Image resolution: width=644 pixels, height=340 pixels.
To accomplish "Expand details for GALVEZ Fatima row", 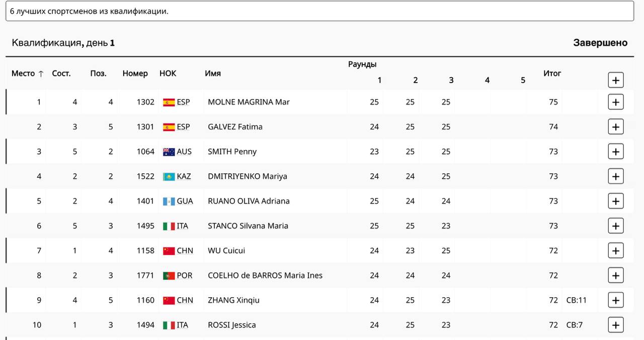I will (x=616, y=126).
